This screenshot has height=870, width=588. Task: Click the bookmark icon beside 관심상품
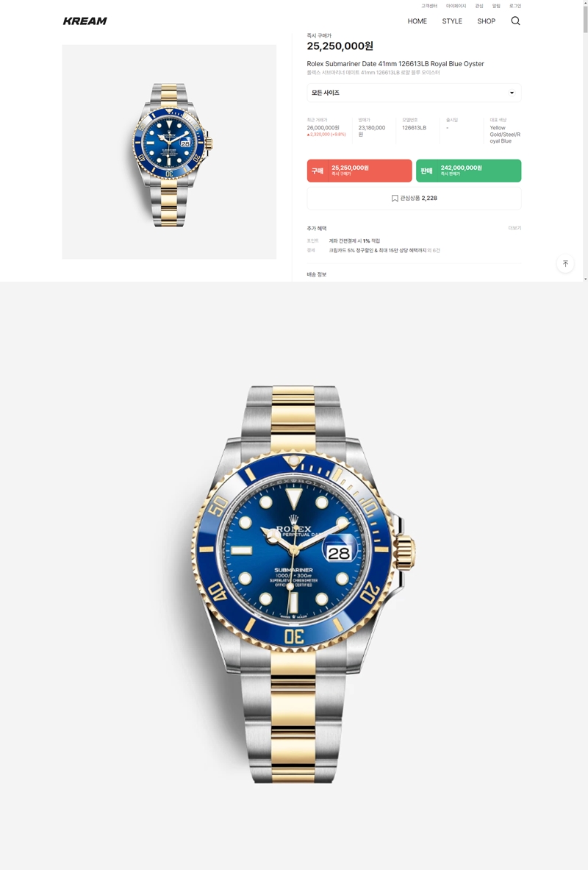point(395,198)
